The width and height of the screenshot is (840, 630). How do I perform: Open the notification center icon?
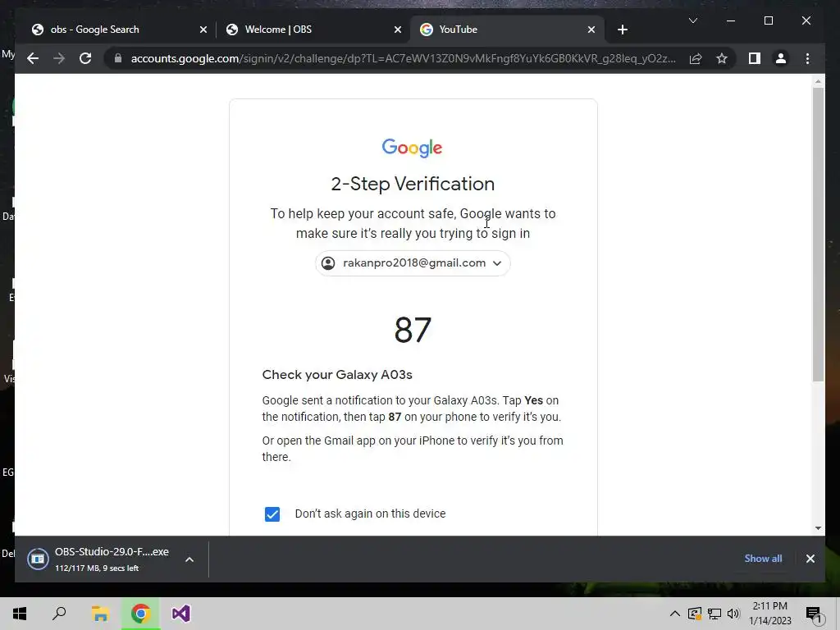813,614
